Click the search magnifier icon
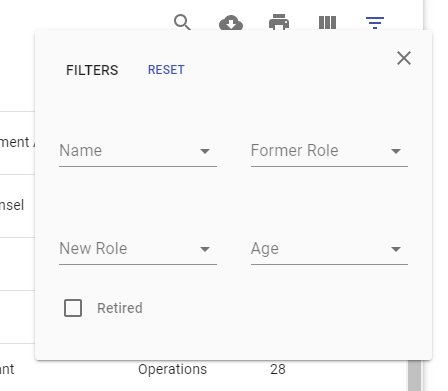 pos(182,22)
